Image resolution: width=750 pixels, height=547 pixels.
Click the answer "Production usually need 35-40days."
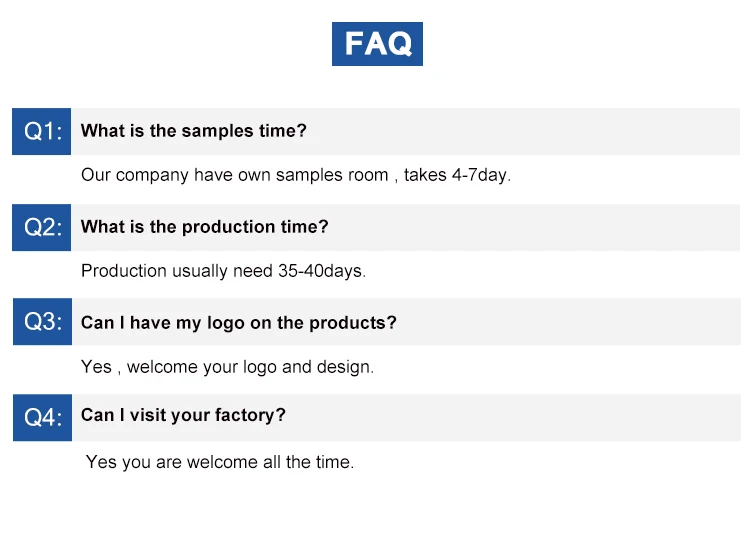[x=223, y=271]
